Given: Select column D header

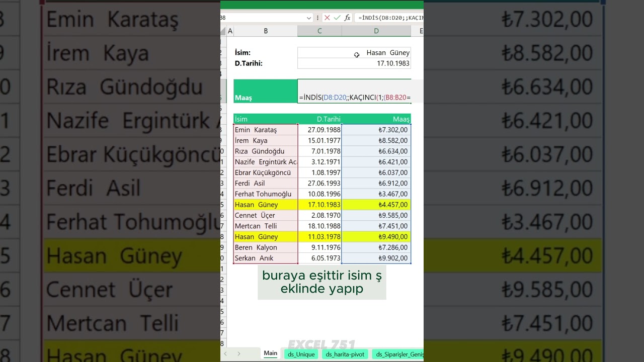Looking at the screenshot, I should tap(376, 31).
